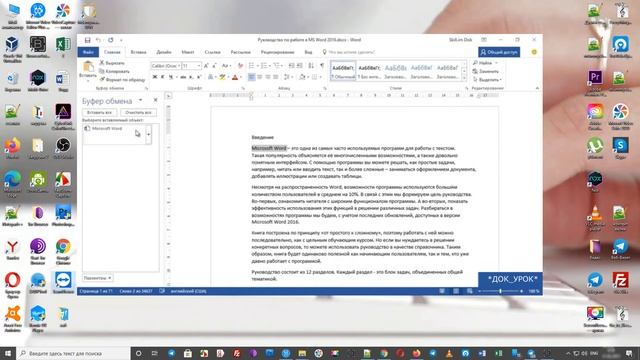
Task: Open text effects (glowing A) menu
Action: 211,77
